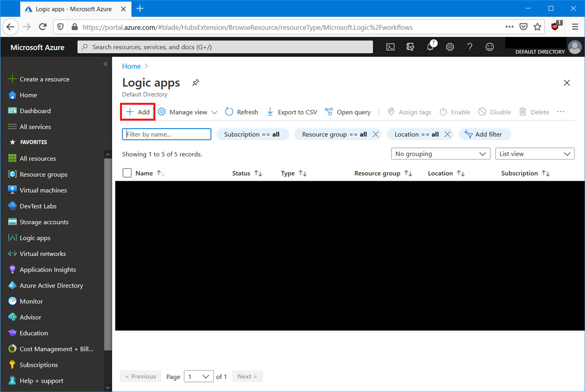Open the notifications bell

[431, 47]
